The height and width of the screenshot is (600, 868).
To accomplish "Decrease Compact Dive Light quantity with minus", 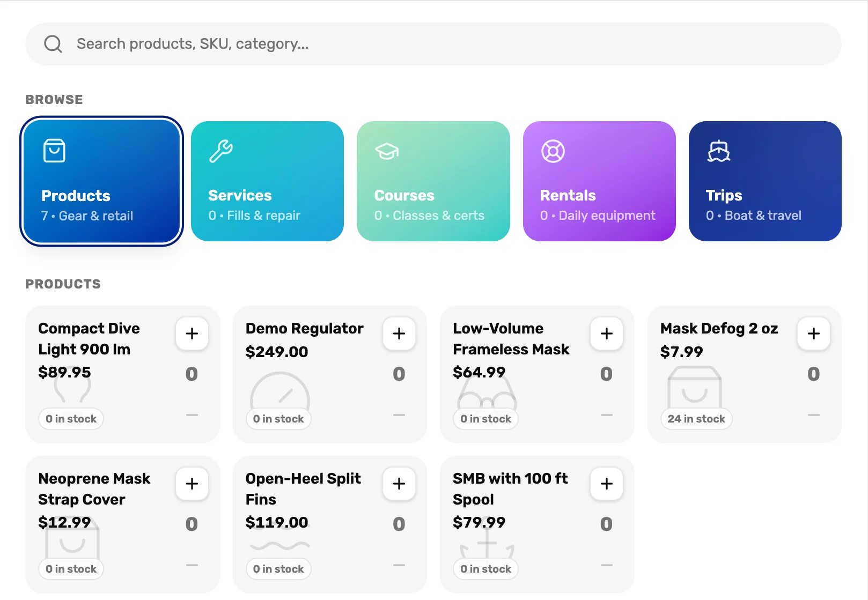I will 192,415.
